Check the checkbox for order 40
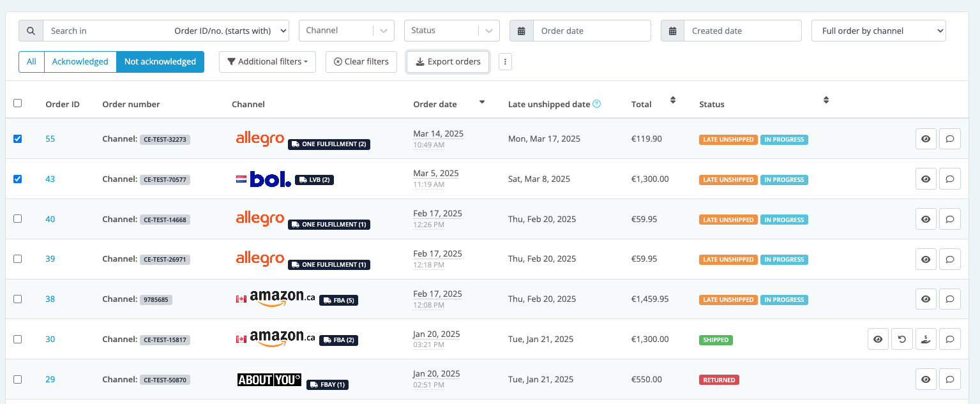 (x=17, y=218)
